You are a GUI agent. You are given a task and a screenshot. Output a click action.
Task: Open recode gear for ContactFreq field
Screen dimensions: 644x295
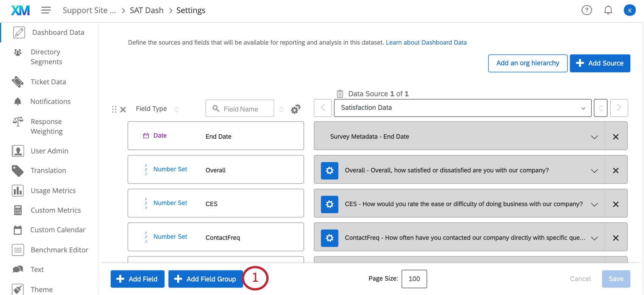[330, 238]
